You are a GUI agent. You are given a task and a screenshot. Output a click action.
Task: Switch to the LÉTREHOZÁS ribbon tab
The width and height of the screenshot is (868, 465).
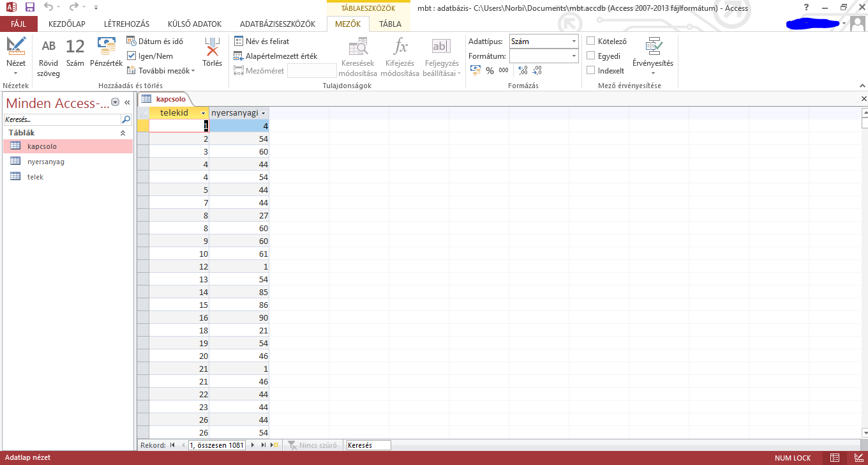(x=126, y=24)
